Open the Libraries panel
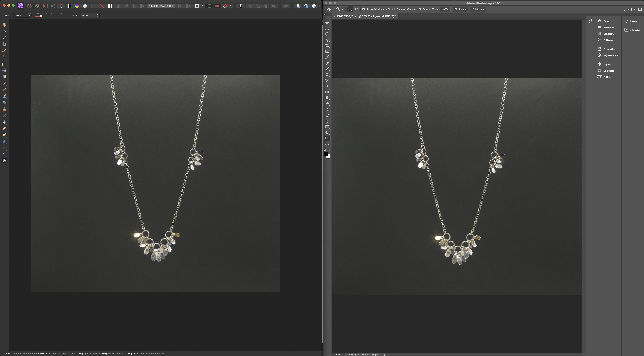 click(x=632, y=30)
